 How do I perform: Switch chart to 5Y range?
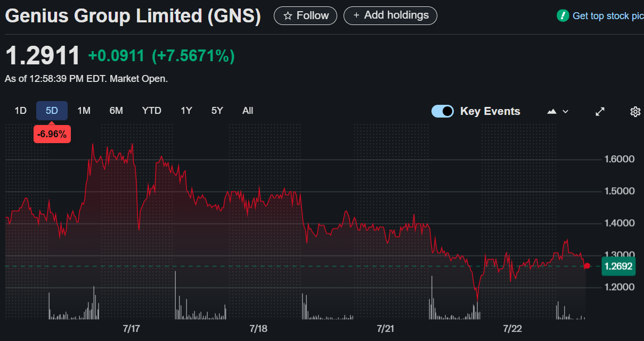(x=217, y=111)
